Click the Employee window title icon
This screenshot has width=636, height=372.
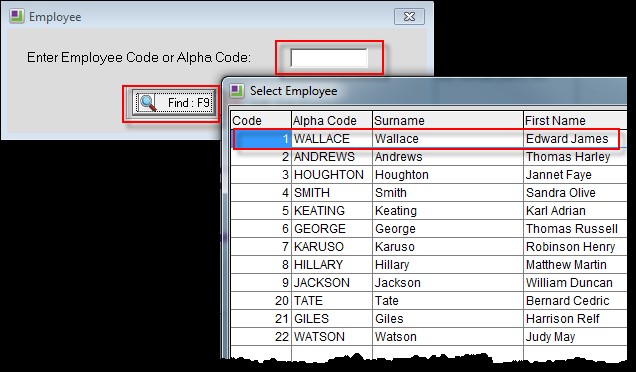click(17, 17)
